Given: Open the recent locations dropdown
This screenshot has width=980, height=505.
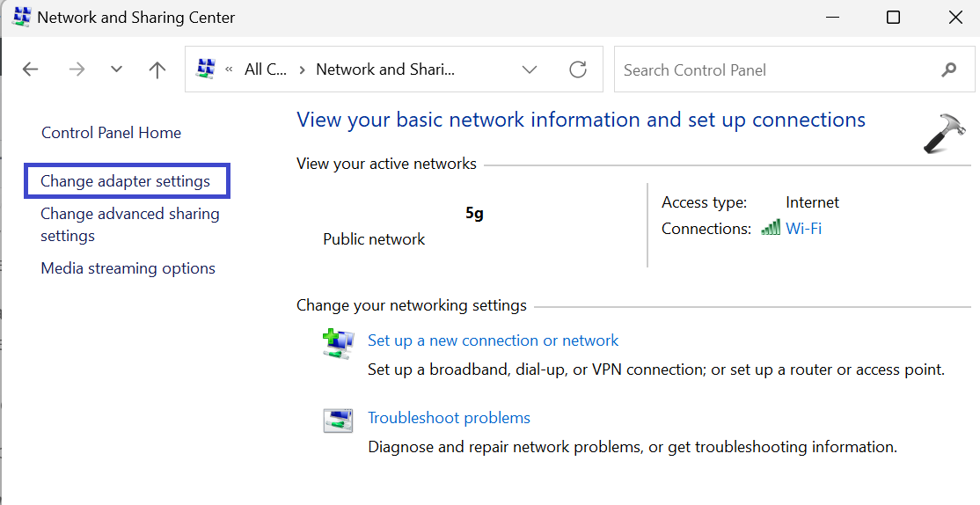Looking at the screenshot, I should [116, 70].
